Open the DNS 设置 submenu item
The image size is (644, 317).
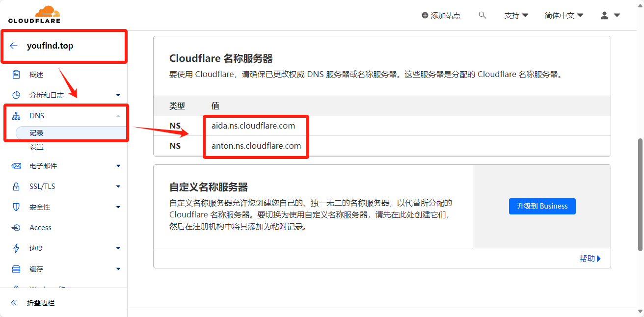pyautogui.click(x=37, y=147)
